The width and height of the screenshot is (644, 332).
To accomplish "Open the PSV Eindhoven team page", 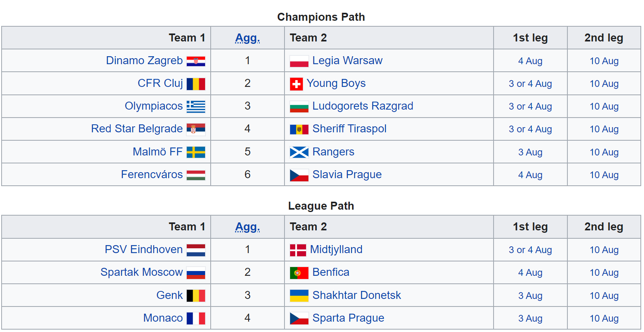I will point(144,249).
